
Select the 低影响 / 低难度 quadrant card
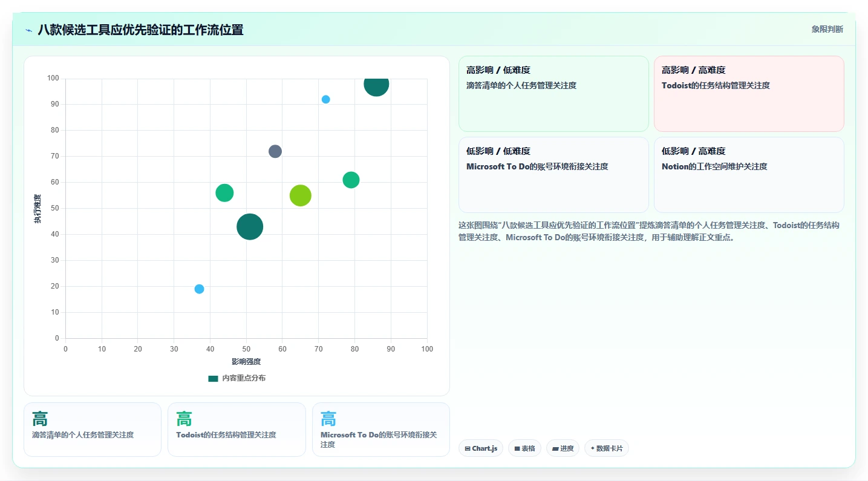point(553,175)
